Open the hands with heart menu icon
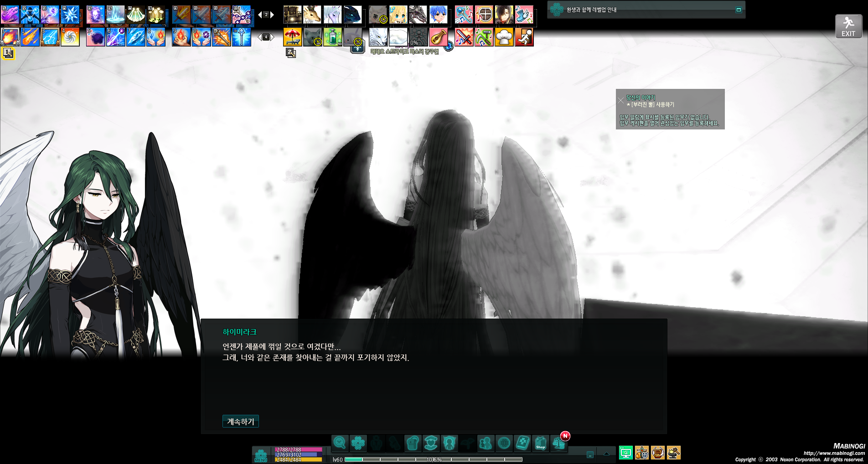Viewport: 868px width, 464px height. pyautogui.click(x=431, y=443)
